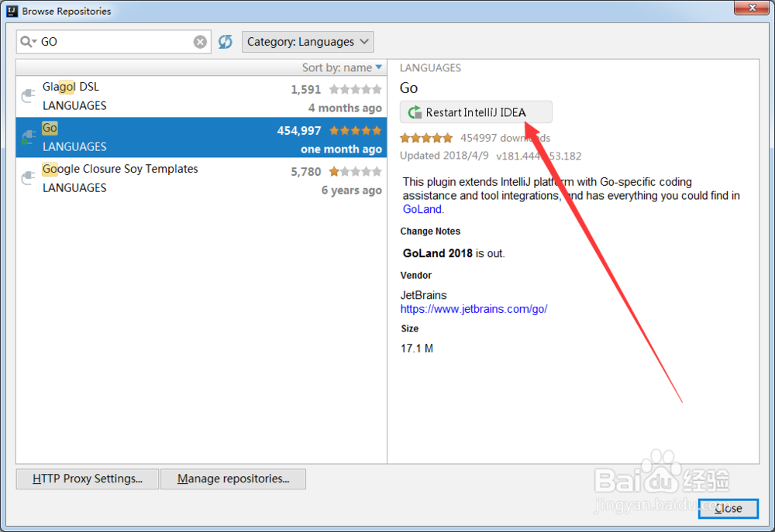775x532 pixels.
Task: Click the 'Updated 2018/4/9' text
Action: point(444,156)
